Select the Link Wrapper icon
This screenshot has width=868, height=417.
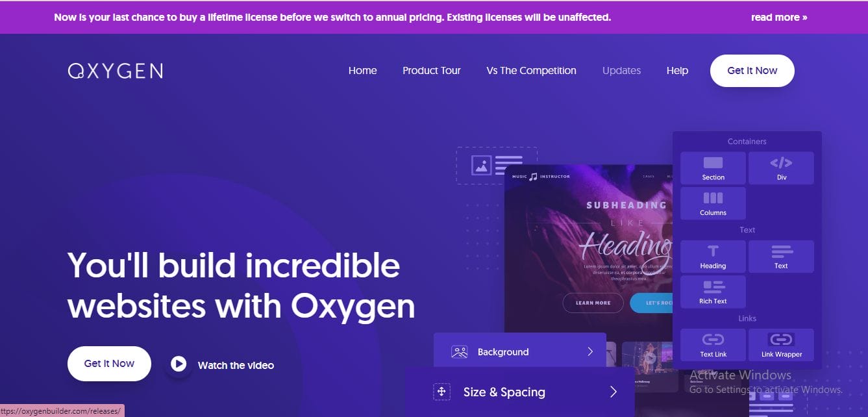click(781, 340)
